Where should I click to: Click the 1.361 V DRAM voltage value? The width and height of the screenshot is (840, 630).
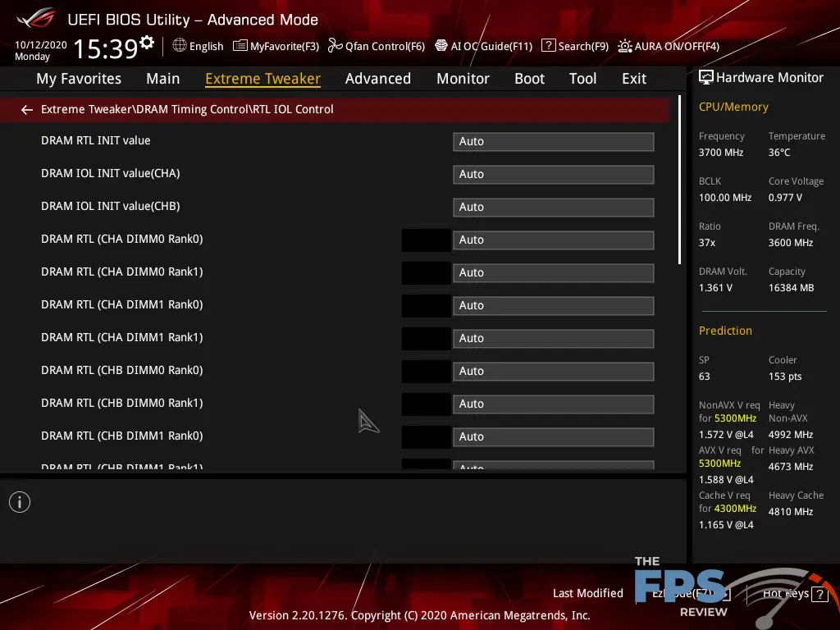(715, 288)
